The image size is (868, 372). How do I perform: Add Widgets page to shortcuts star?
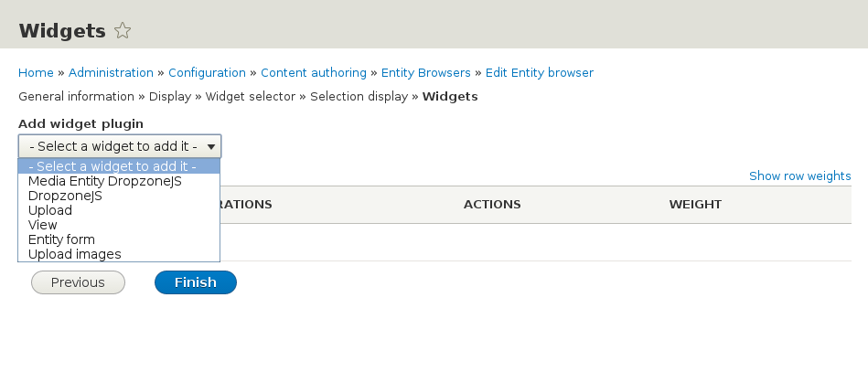coord(123,31)
